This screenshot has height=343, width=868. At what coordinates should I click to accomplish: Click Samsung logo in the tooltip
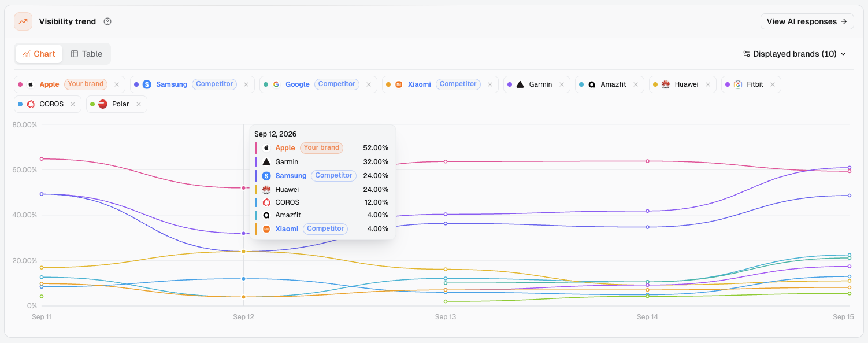coord(266,176)
